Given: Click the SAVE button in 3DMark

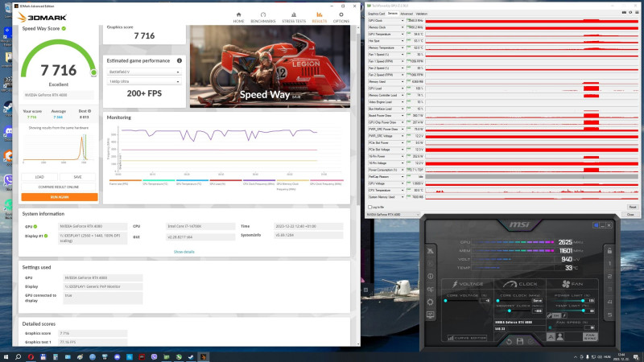Looking at the screenshot, I should click(77, 177).
